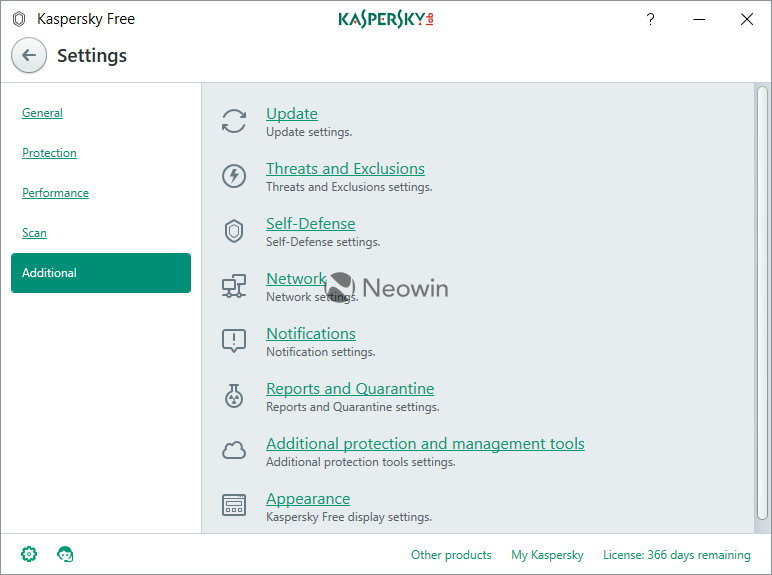This screenshot has height=575, width=772.
Task: Click 'Kaspersky Free display settings.' text
Action: click(x=349, y=517)
